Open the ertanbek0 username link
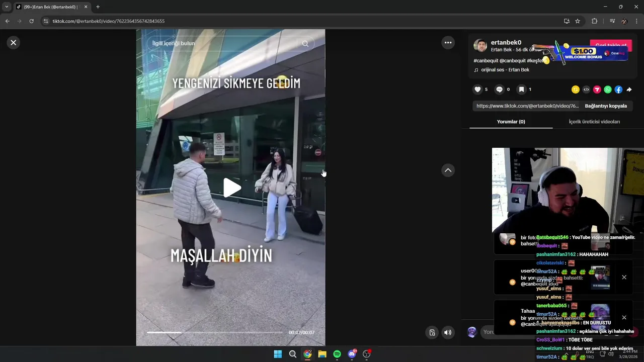This screenshot has width=644, height=362. pyautogui.click(x=506, y=43)
